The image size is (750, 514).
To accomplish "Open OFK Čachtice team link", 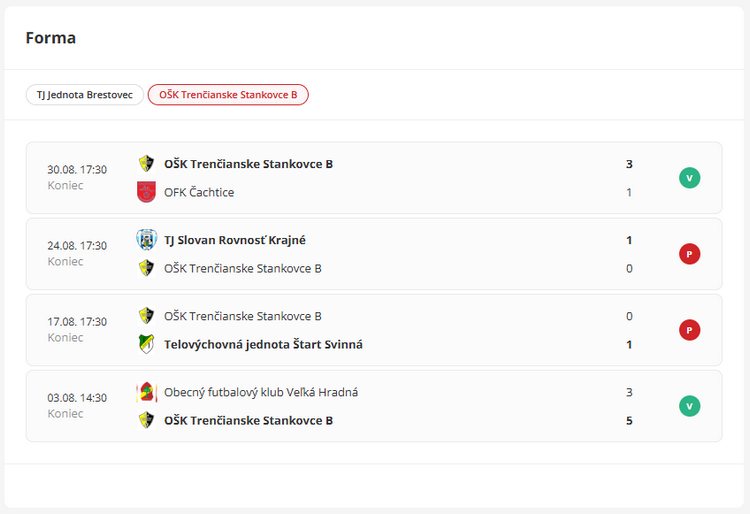I will coord(199,192).
